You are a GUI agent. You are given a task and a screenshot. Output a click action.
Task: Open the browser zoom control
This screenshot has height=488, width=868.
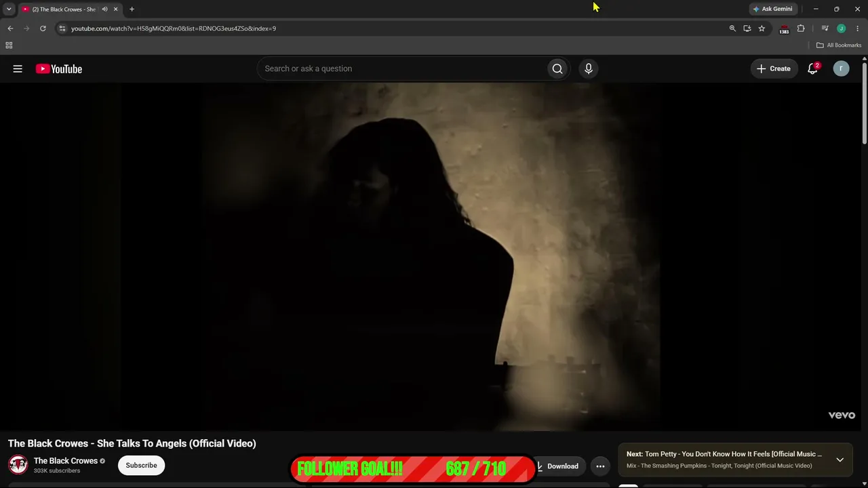732,28
